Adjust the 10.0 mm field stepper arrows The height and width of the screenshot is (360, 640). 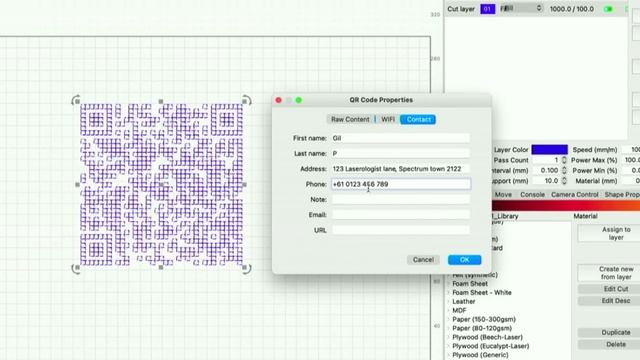pyautogui.click(x=564, y=181)
